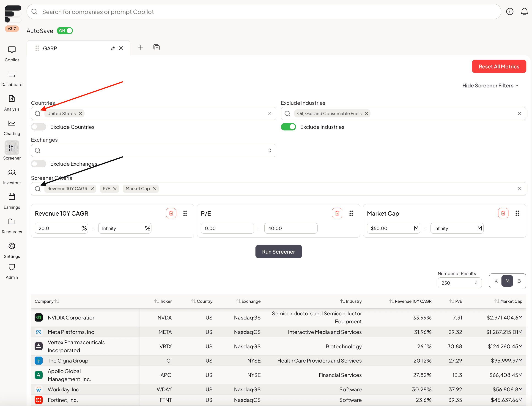The height and width of the screenshot is (406, 532).
Task: Focus the Copilot search bar
Action: point(263,12)
